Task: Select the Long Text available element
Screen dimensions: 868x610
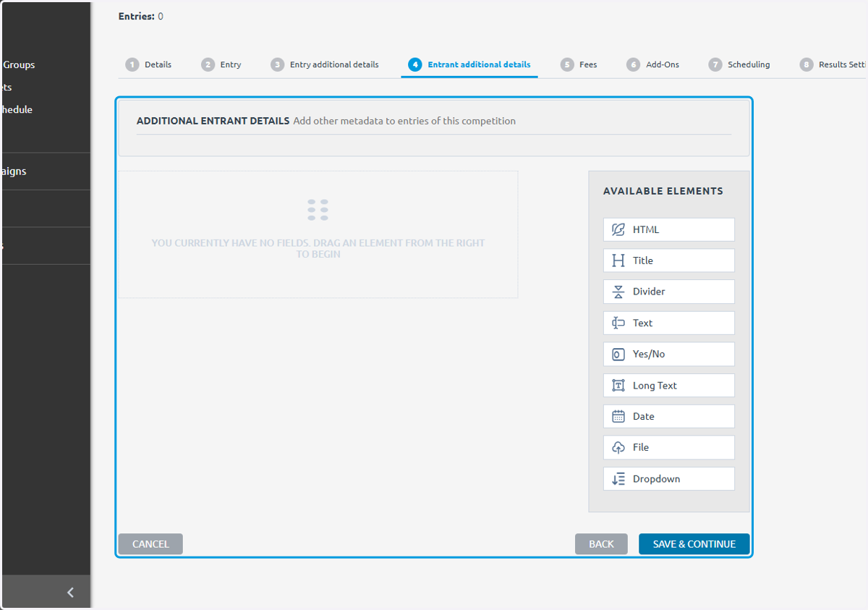Action: [x=669, y=386]
